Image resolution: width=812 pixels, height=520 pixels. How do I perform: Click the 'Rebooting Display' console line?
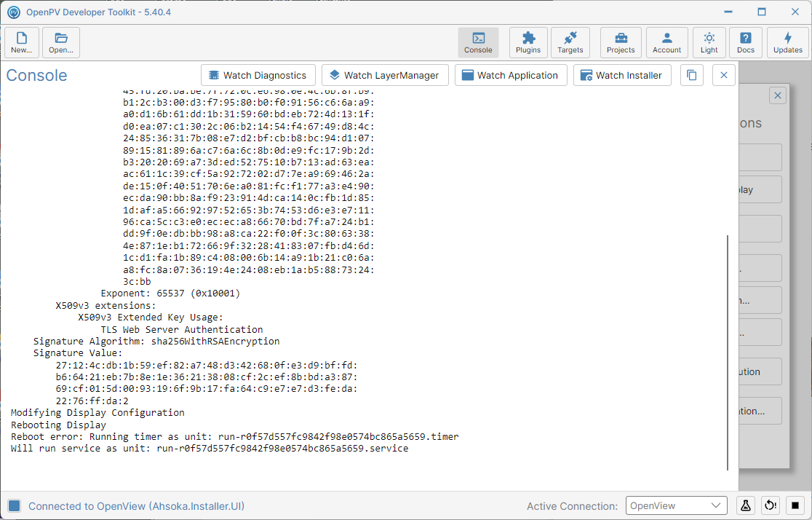[58, 425]
